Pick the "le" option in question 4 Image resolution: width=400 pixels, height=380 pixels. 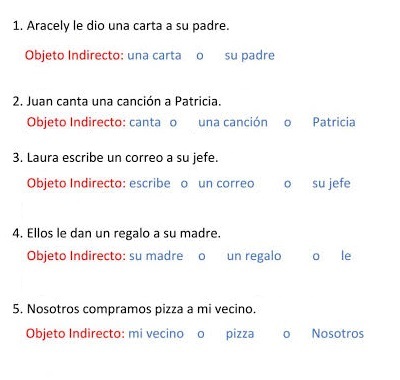pos(346,256)
